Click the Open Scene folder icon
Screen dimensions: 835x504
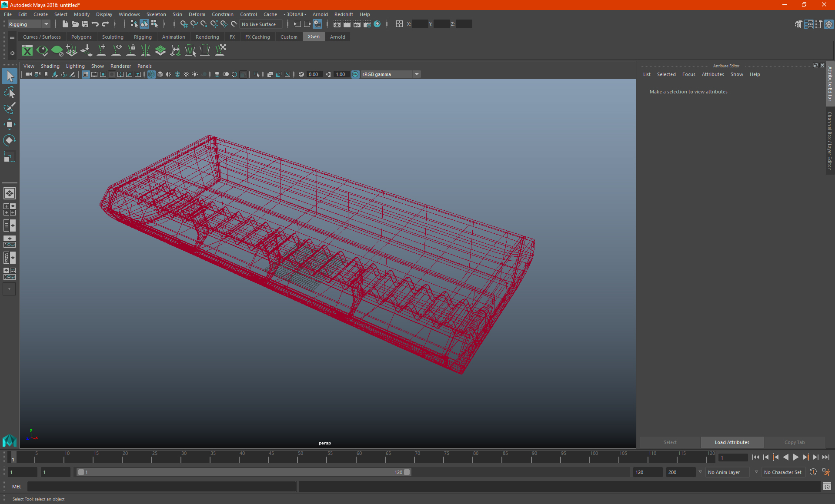(x=75, y=24)
